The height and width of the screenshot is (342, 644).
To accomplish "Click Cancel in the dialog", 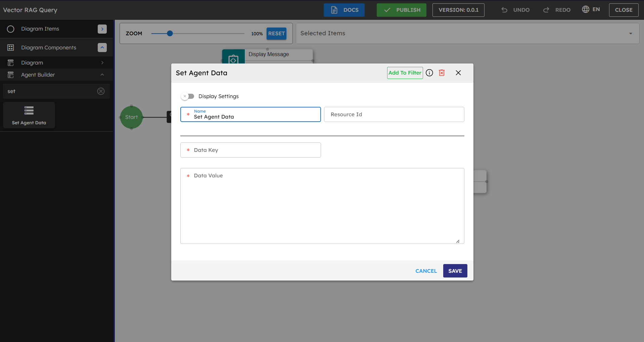I will point(426,271).
